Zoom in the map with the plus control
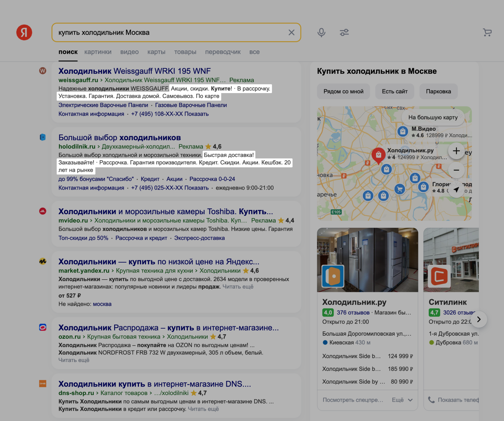This screenshot has height=421, width=504. click(456, 151)
